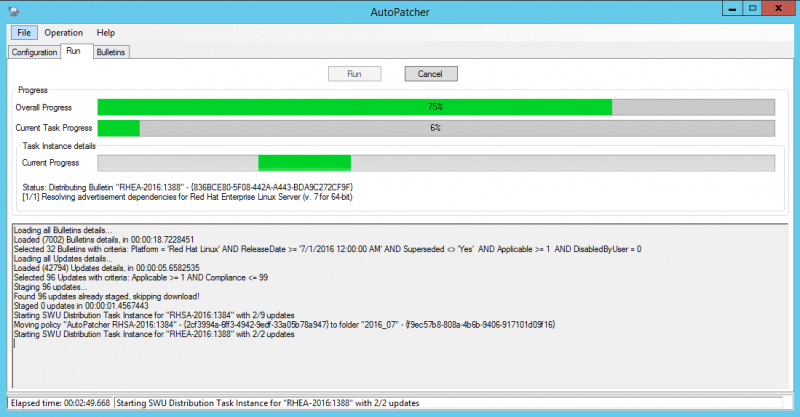Click the Overall Progress bar at 75%
This screenshot has height=417, width=800.
pos(436,107)
